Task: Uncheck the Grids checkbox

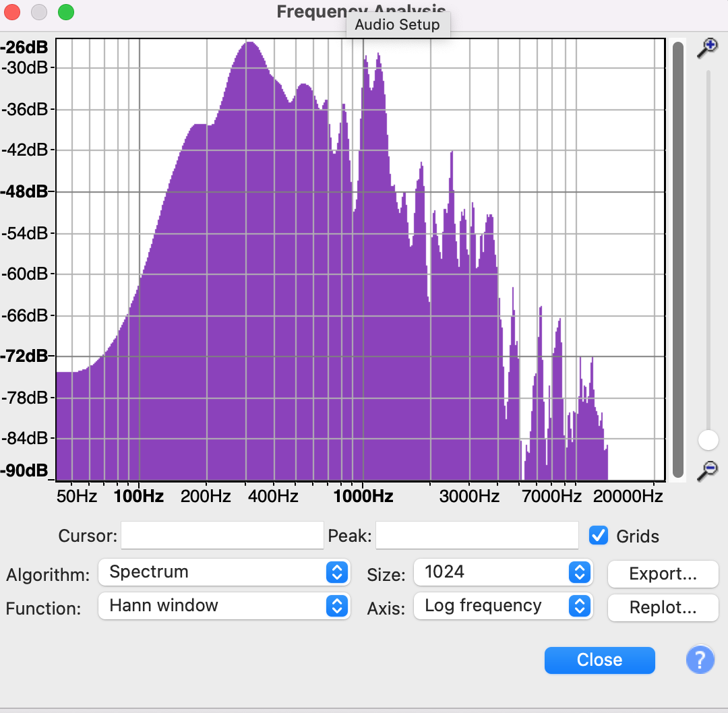Action: [599, 535]
